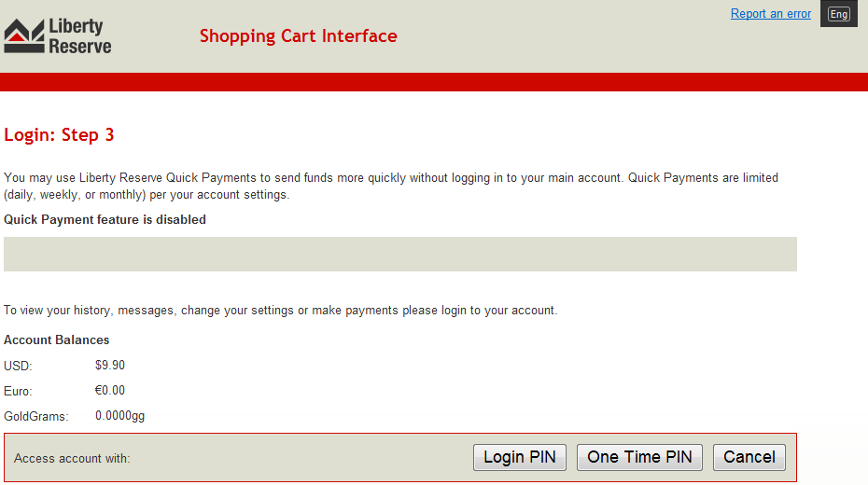Click the Euro balance value €0.00
Screen dimensions: 868x485
click(x=110, y=391)
